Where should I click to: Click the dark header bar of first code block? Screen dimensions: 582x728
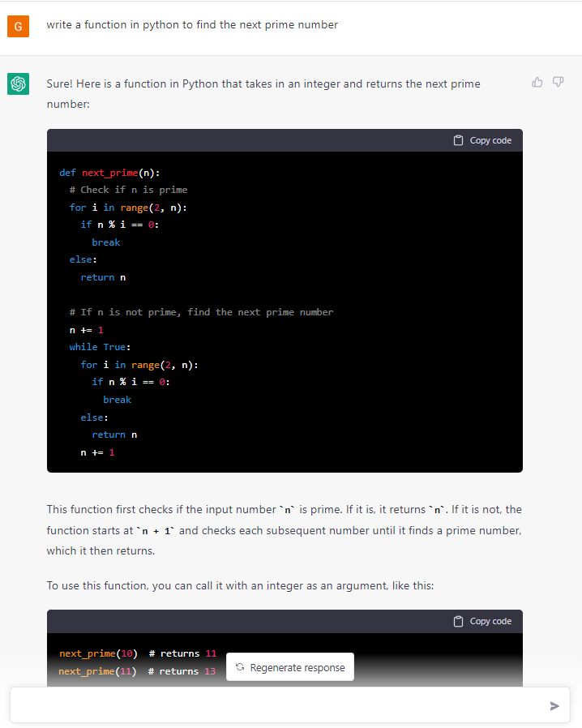243,139
